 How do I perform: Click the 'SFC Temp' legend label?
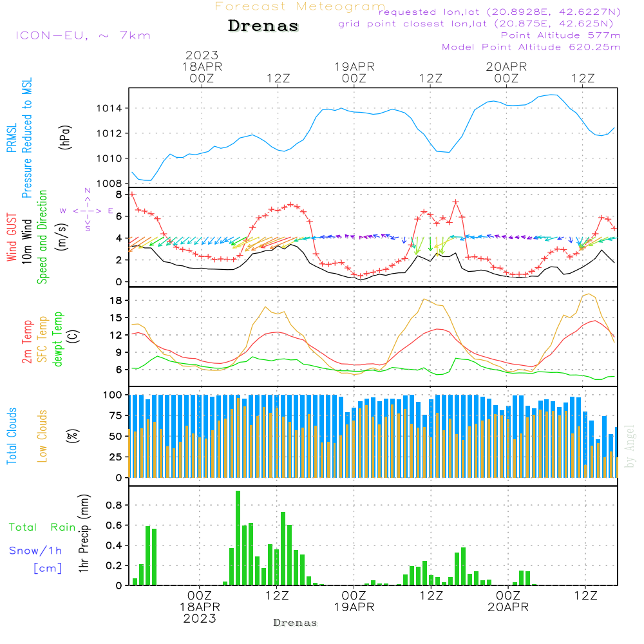[43, 339]
